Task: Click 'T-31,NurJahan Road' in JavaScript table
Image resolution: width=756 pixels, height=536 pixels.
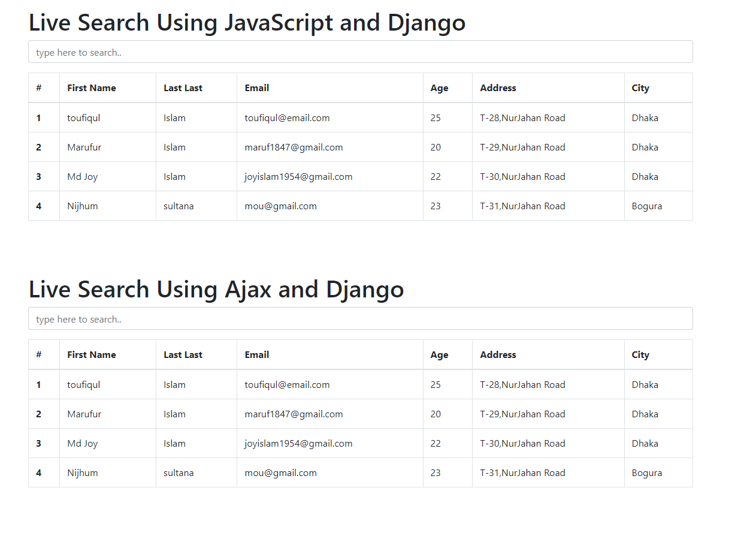Action: pyautogui.click(x=522, y=206)
